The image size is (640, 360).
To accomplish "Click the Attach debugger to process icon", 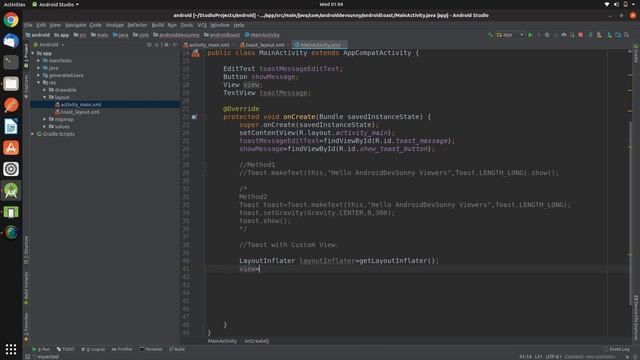I will (x=572, y=35).
